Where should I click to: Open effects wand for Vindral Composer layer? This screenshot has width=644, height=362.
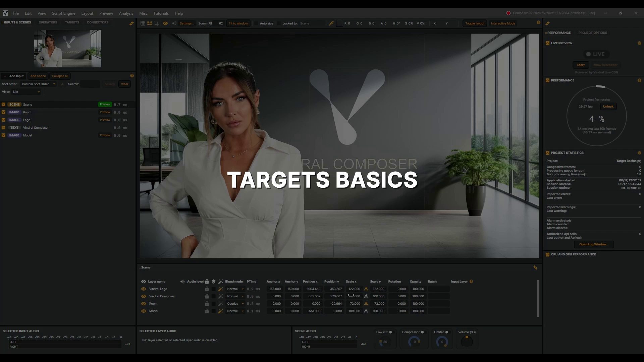(220, 296)
